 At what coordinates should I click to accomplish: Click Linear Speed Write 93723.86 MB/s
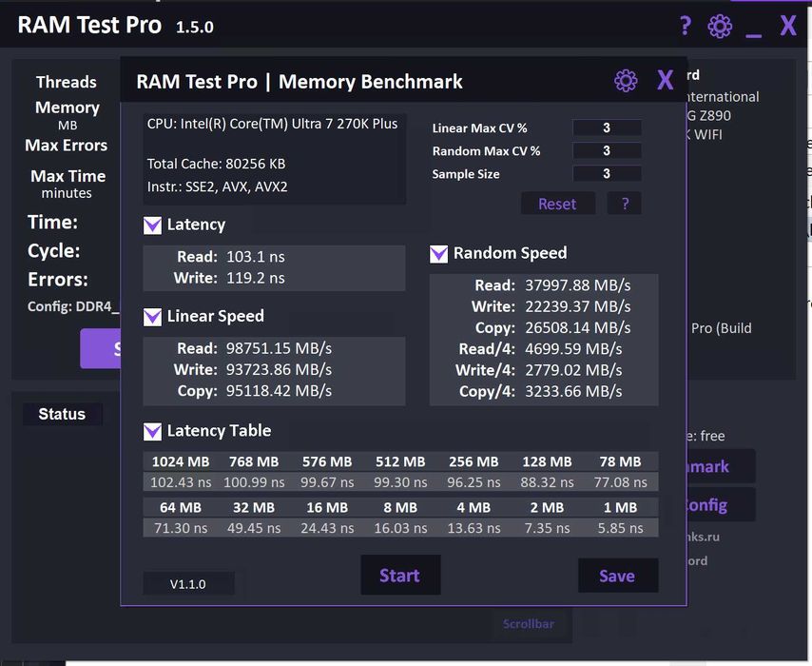pos(280,369)
